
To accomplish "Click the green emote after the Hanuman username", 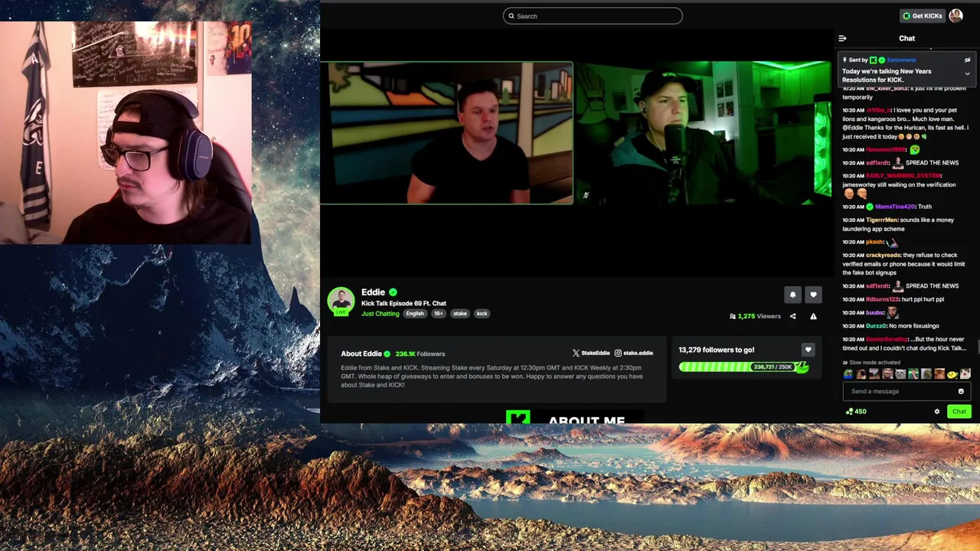I will pyautogui.click(x=914, y=149).
